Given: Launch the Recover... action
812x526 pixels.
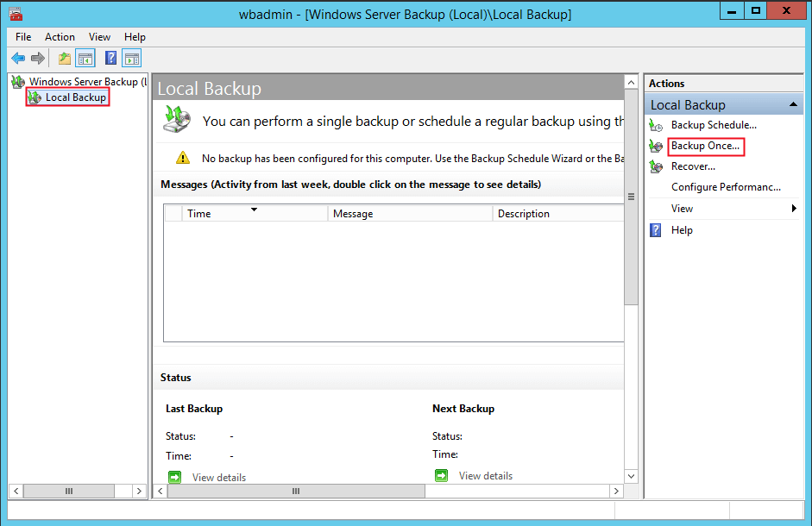Looking at the screenshot, I should pyautogui.click(x=693, y=166).
